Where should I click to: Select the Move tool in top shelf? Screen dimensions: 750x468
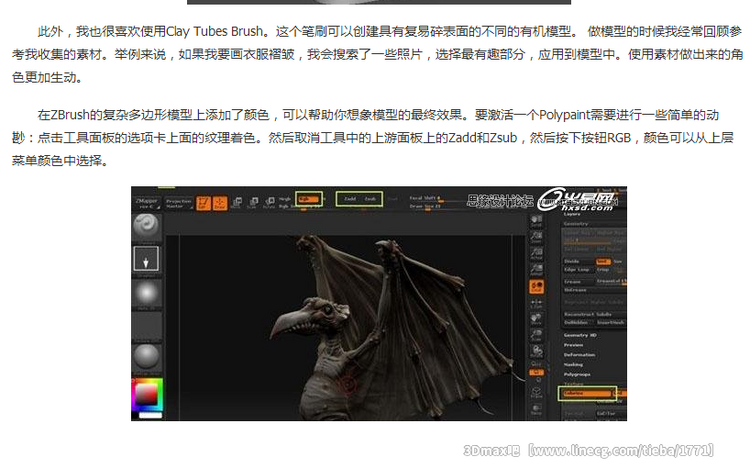tap(236, 203)
